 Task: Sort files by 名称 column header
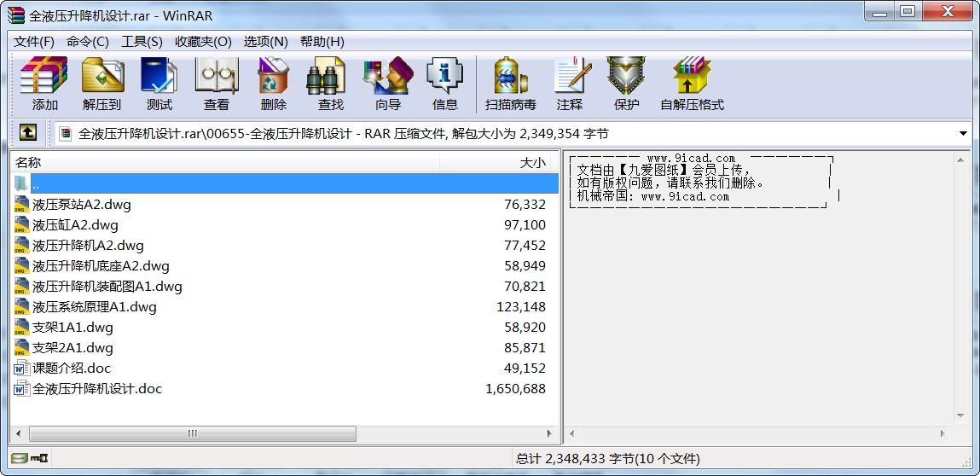pos(225,163)
